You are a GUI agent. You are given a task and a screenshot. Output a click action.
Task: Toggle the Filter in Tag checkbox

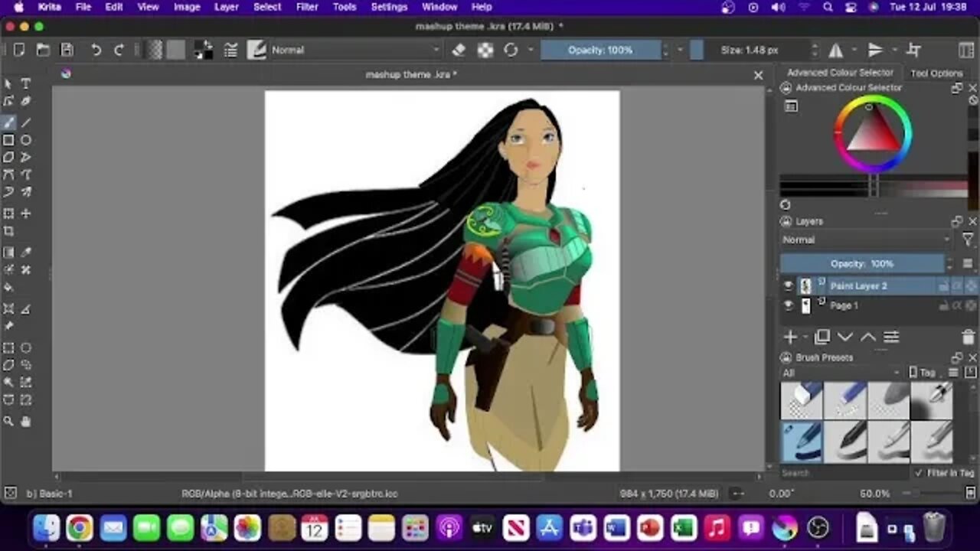tap(919, 473)
